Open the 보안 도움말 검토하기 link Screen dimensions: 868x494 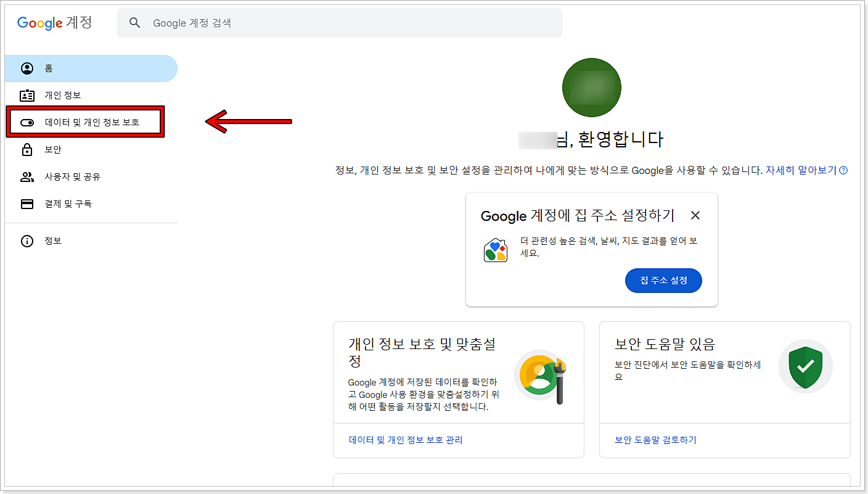(655, 440)
